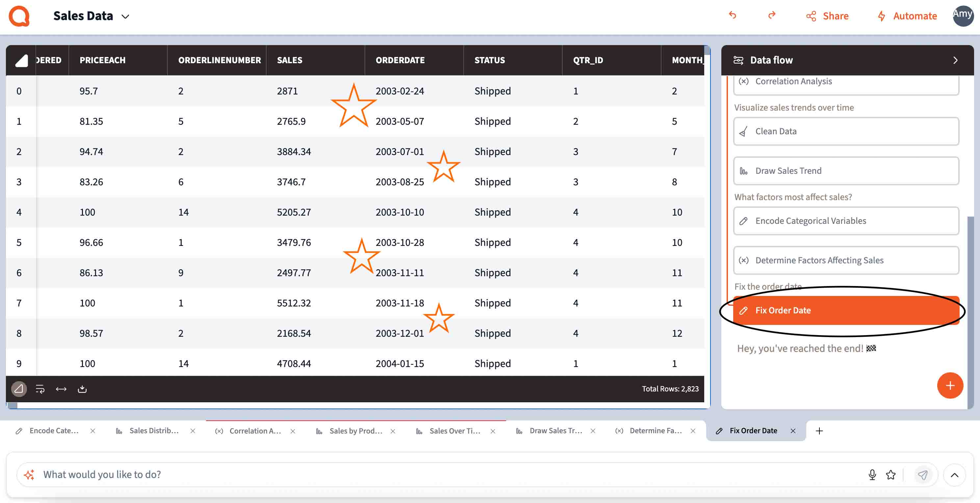This screenshot has height=503, width=980.
Task: Click the horizontal resize arrows icon below the table
Action: tap(61, 389)
